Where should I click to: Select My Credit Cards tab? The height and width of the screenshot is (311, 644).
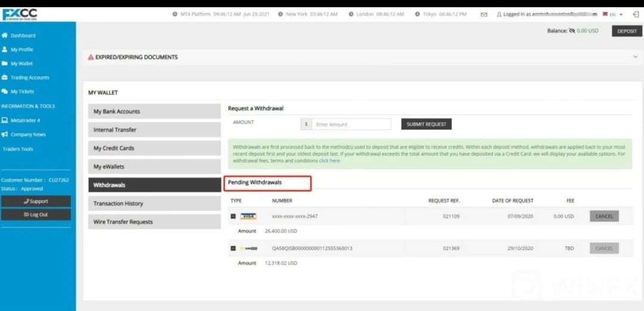click(x=155, y=148)
